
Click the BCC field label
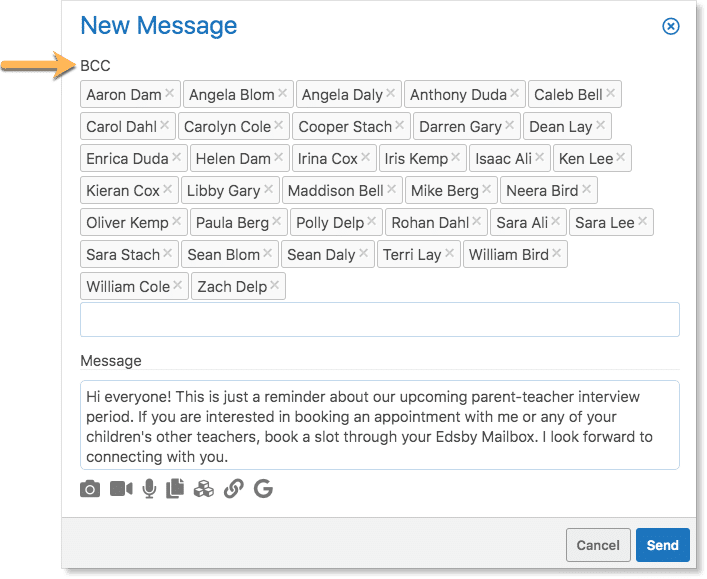pyautogui.click(x=95, y=66)
